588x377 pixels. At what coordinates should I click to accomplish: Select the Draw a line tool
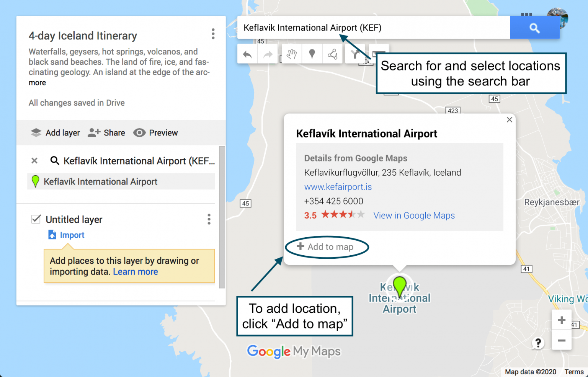click(x=332, y=54)
